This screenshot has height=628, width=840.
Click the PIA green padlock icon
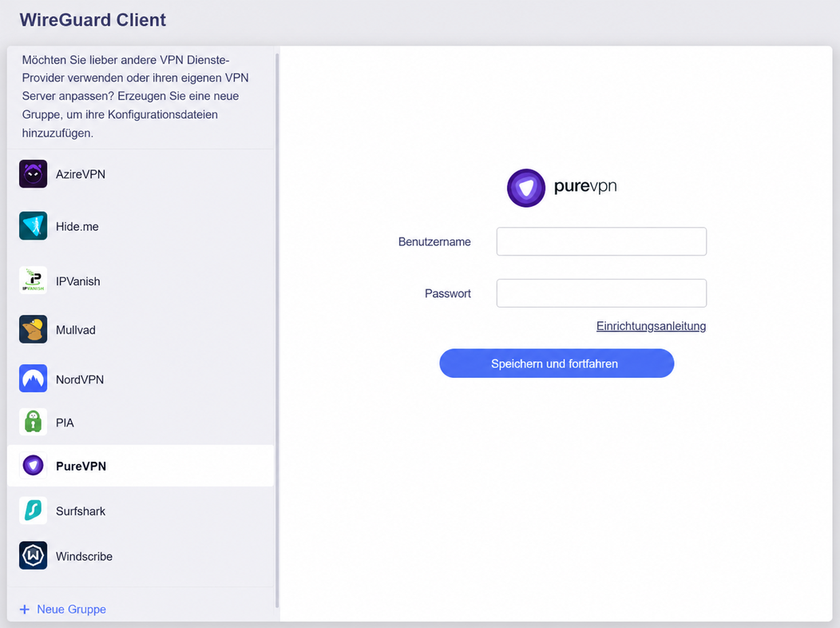click(34, 422)
